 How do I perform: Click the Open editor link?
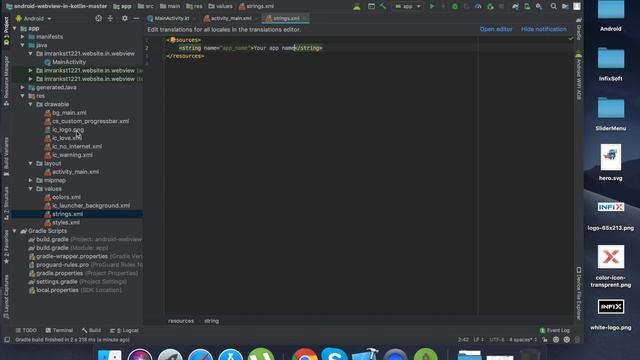pos(496,29)
